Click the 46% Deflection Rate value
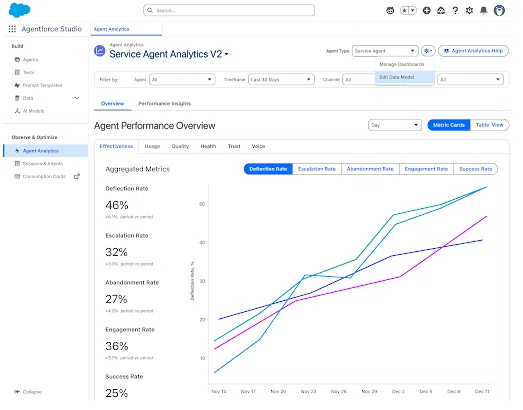 coord(117,206)
